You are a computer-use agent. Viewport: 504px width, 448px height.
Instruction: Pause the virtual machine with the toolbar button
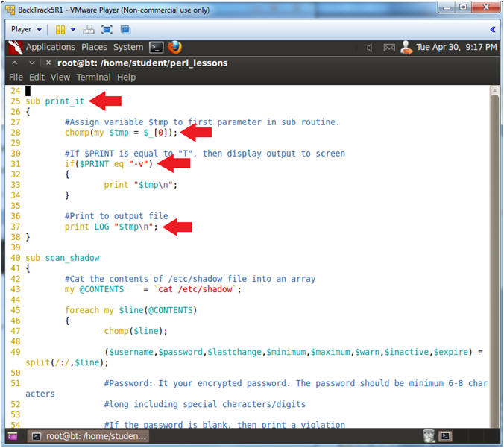point(60,30)
